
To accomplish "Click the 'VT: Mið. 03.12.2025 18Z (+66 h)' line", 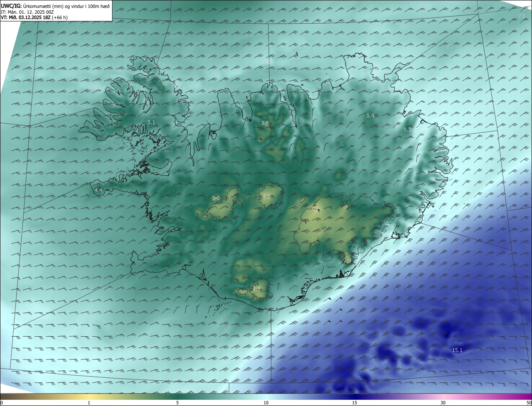I will (x=34, y=17).
